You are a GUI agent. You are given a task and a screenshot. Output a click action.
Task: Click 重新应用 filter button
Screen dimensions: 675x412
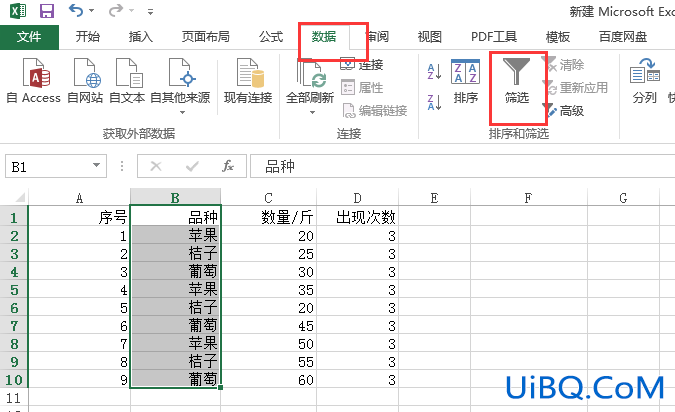pos(576,88)
